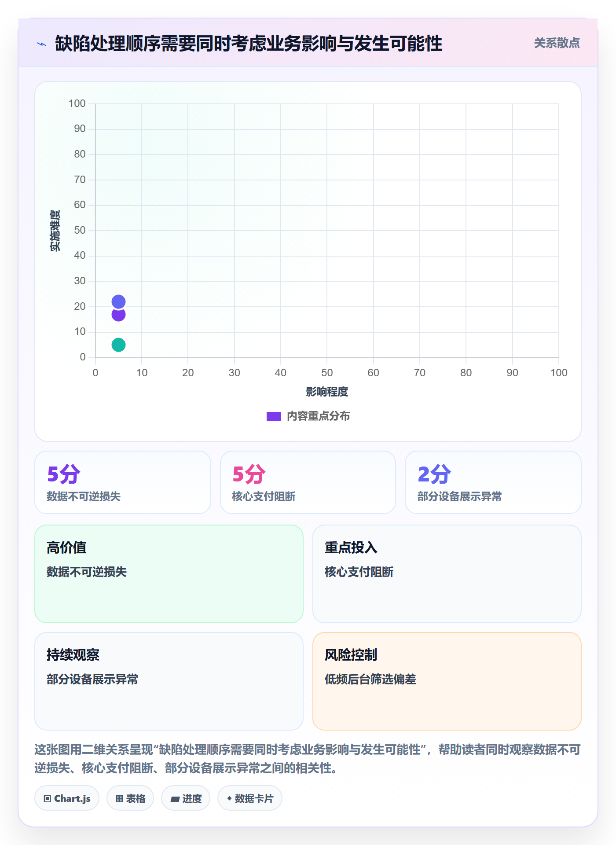Select the 进度 tag chip
Viewport: 616px width, 845px height.
(186, 798)
